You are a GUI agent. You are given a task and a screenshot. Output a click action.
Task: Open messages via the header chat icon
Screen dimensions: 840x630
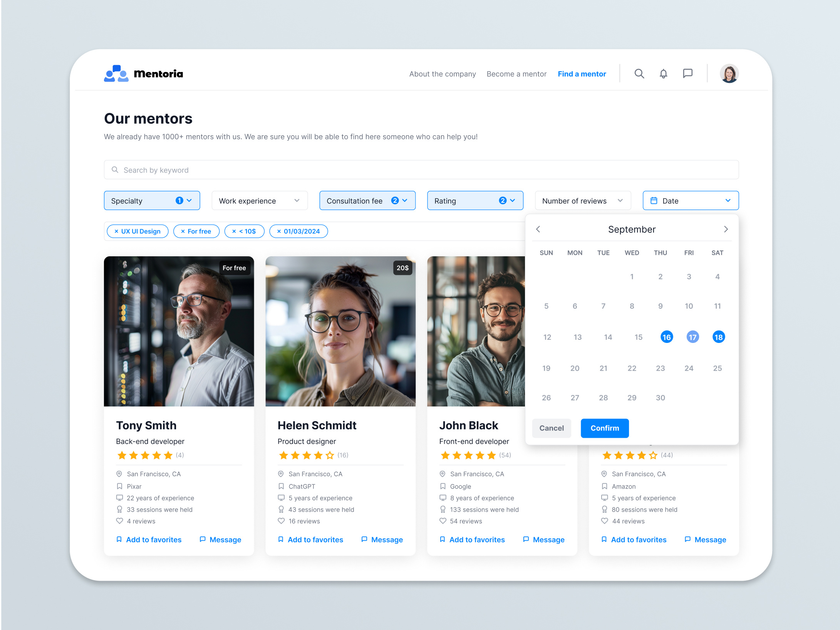pos(687,73)
